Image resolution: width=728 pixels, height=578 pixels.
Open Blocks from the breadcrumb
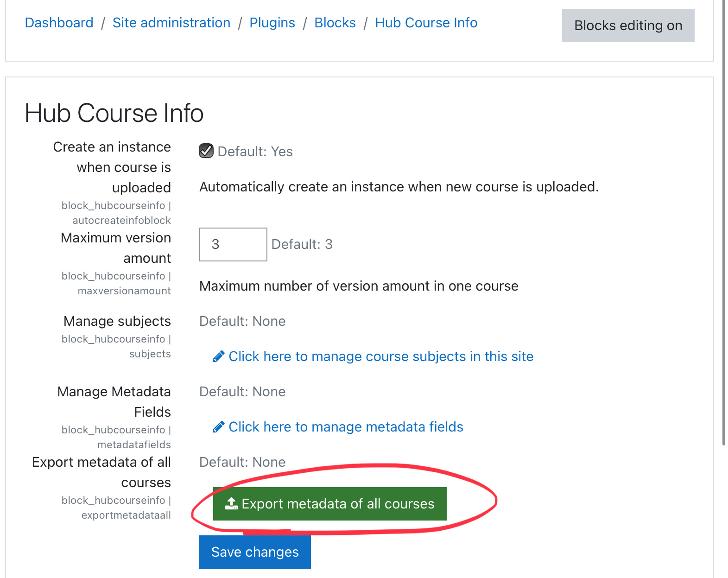(335, 22)
